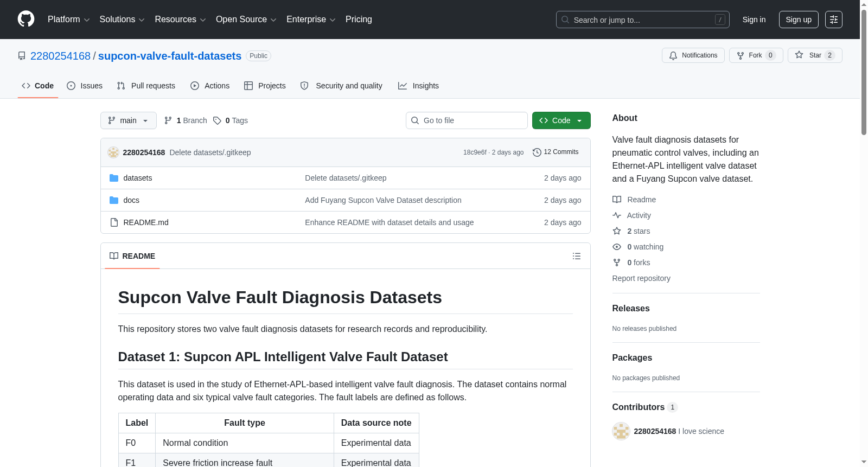
Task: Switch to the Pull requests tab
Action: tap(146, 86)
